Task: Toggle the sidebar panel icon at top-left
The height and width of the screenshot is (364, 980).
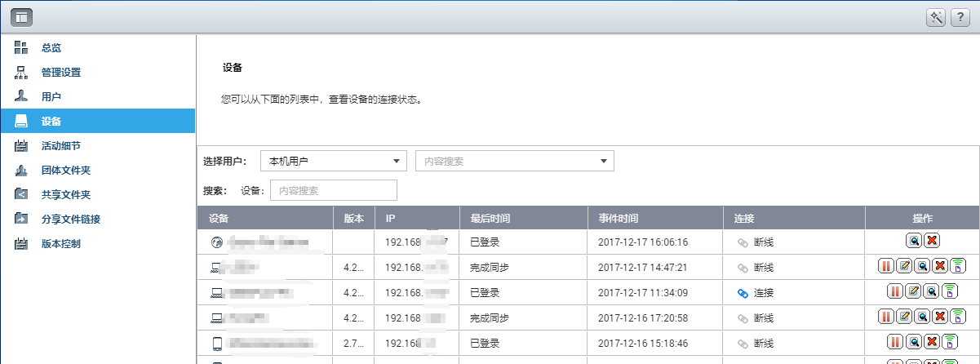Action: tap(20, 16)
